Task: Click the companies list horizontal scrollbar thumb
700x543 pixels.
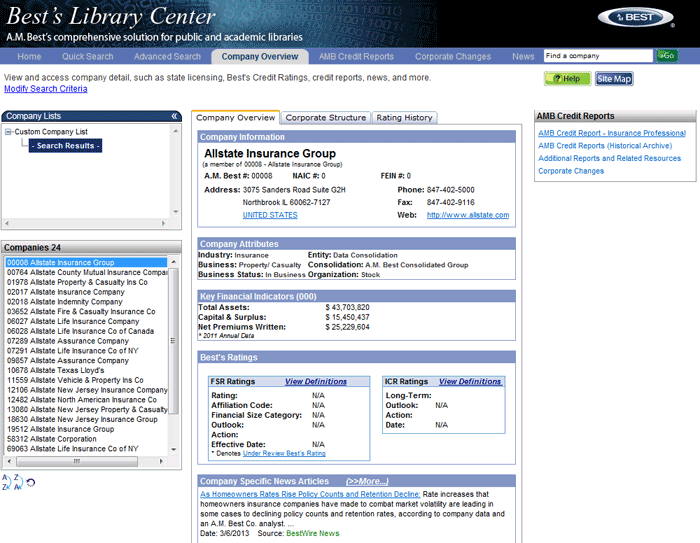Action: (x=77, y=461)
